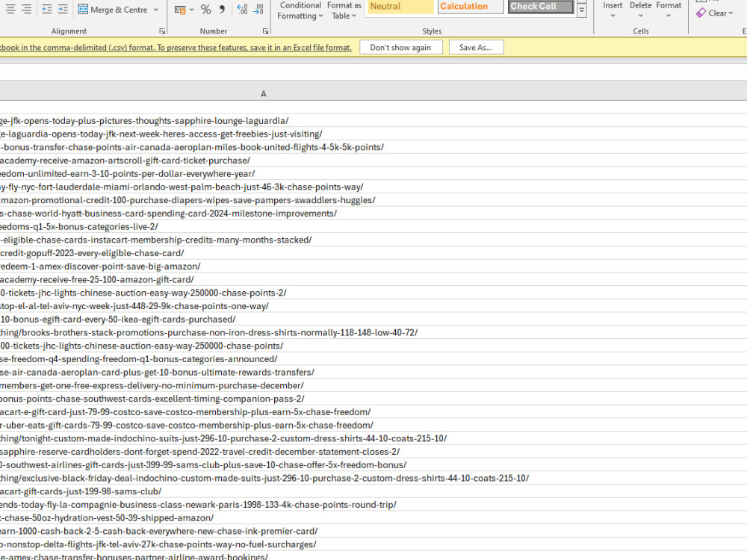Select the cell ending in per-dollar-everywhere-year/
Image resolution: width=747 pixels, height=560 pixels.
coord(373,174)
